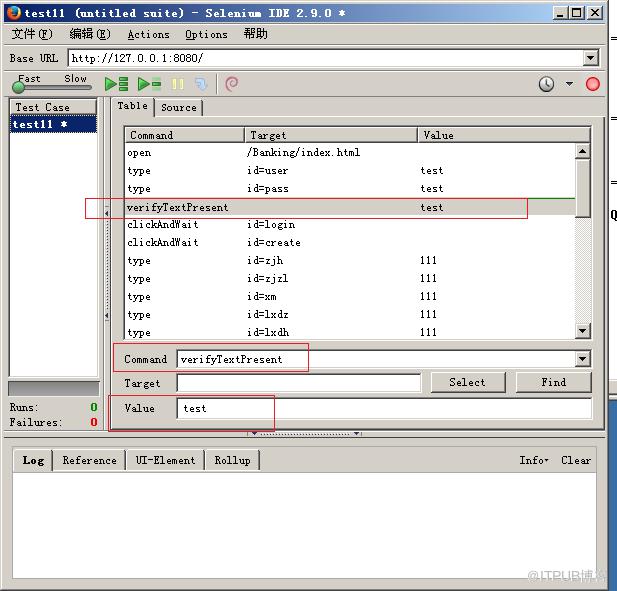This screenshot has height=591, width=617.
Task: Switch to the UI-Element tab
Action: 165,460
